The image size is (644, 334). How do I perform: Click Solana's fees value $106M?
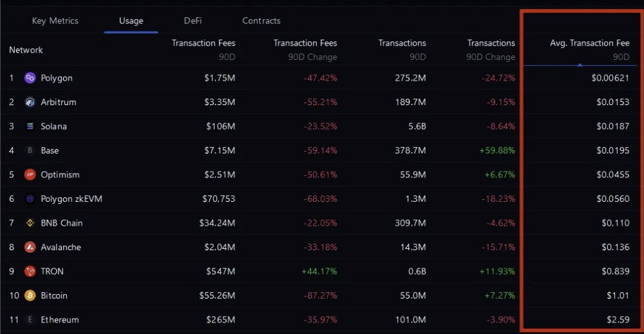(x=220, y=126)
